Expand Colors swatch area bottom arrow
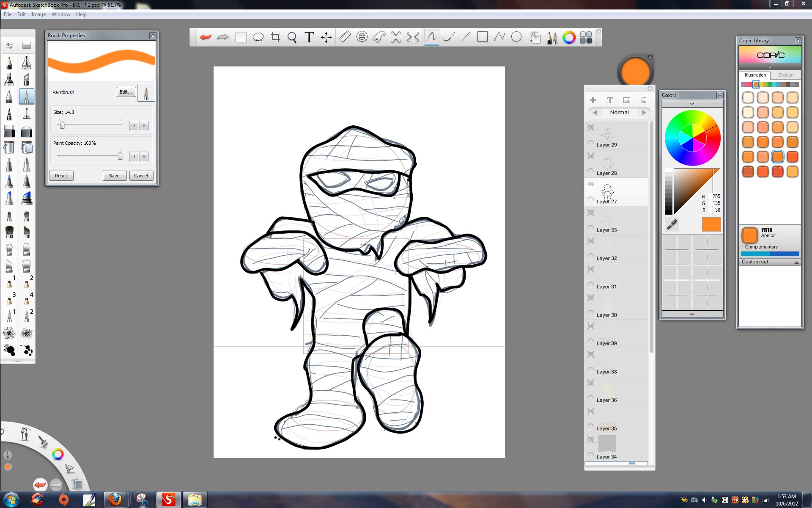The image size is (812, 508). click(692, 314)
